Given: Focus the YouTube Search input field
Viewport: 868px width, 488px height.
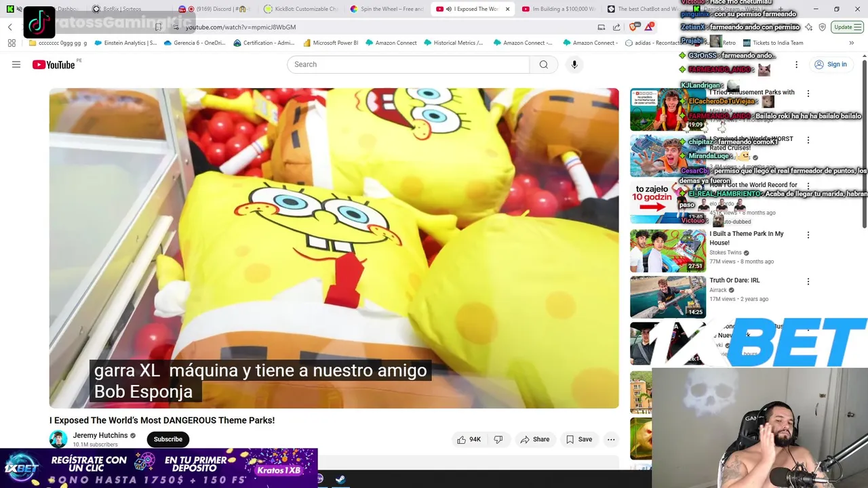Looking at the screenshot, I should [x=408, y=64].
